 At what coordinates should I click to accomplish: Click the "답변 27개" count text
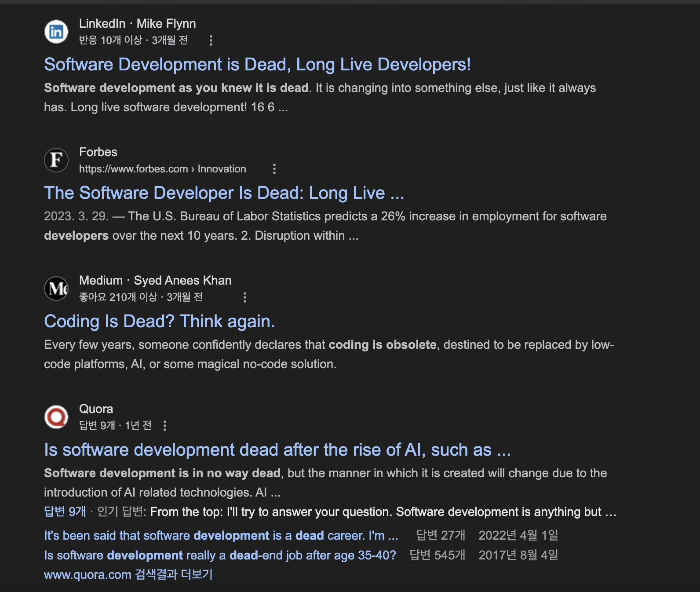(x=441, y=535)
